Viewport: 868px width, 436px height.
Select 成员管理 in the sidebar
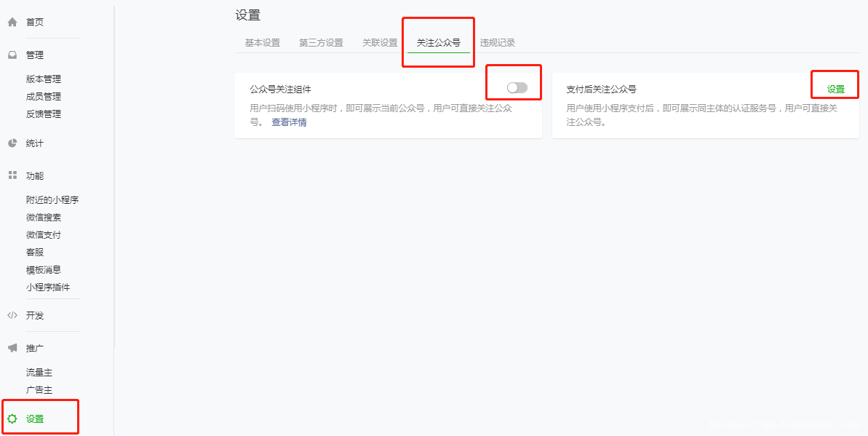44,97
